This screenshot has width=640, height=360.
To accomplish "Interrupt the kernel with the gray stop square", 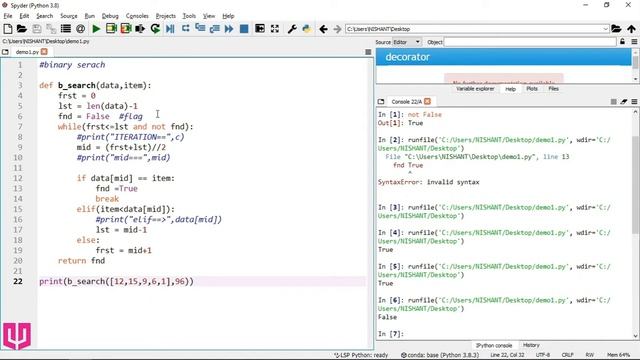I will tap(613, 101).
